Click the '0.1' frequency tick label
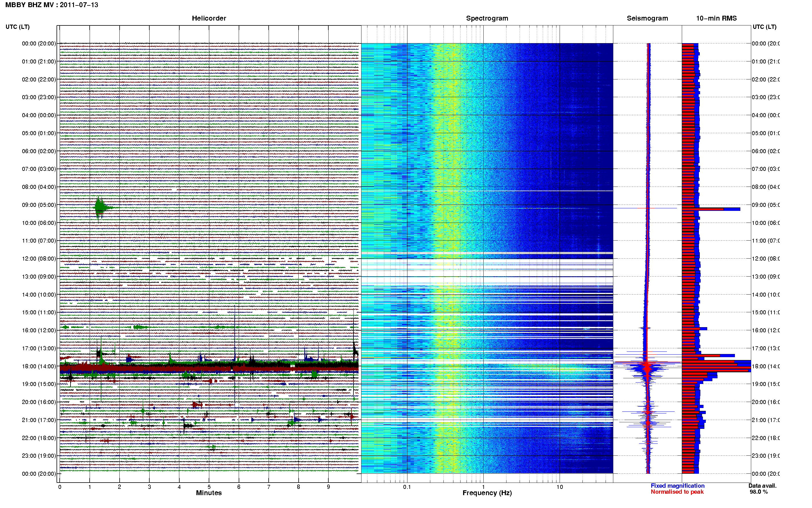This screenshot has width=812, height=508. coord(407,487)
